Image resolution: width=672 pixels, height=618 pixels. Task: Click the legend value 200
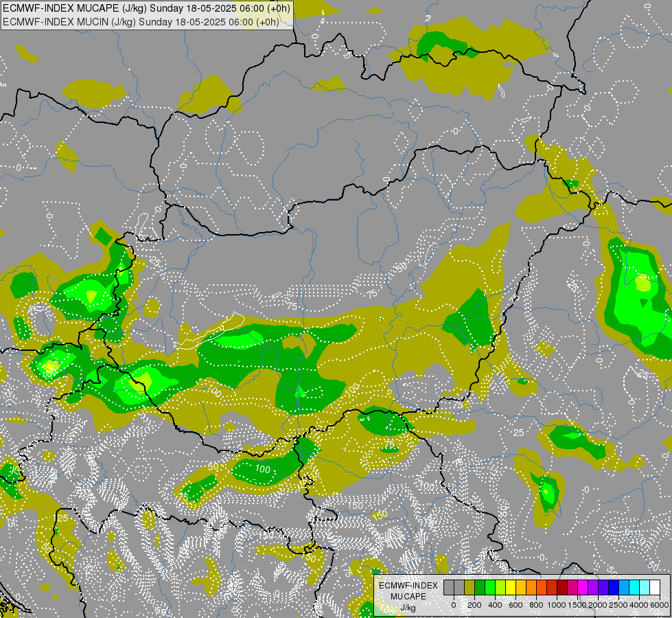click(x=474, y=605)
